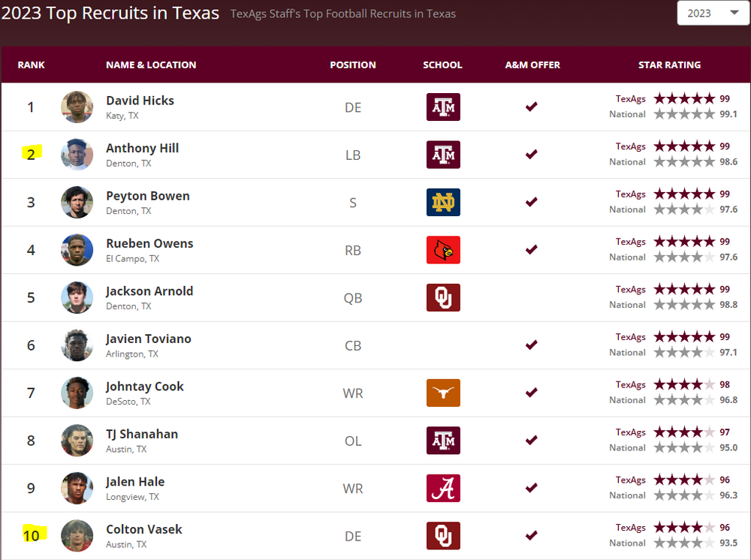Click Notre Dame logo for Peyton Bowen

[443, 203]
